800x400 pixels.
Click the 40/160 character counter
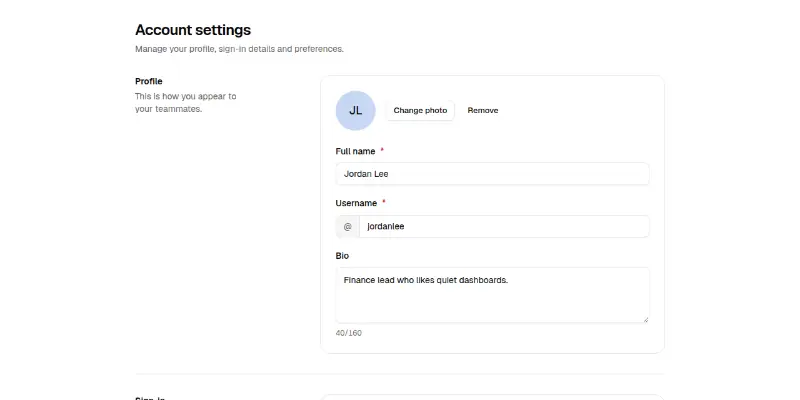[348, 333]
